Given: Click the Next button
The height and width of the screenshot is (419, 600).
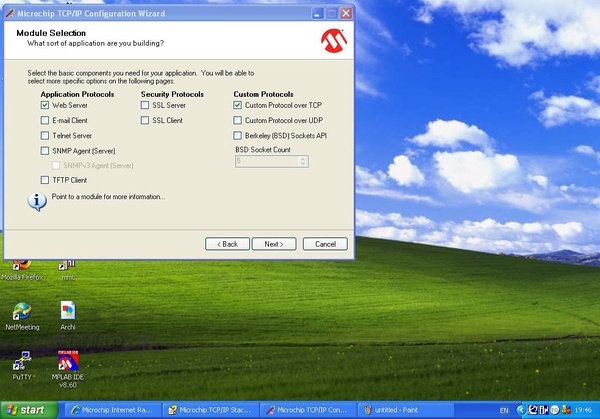Looking at the screenshot, I should [274, 244].
